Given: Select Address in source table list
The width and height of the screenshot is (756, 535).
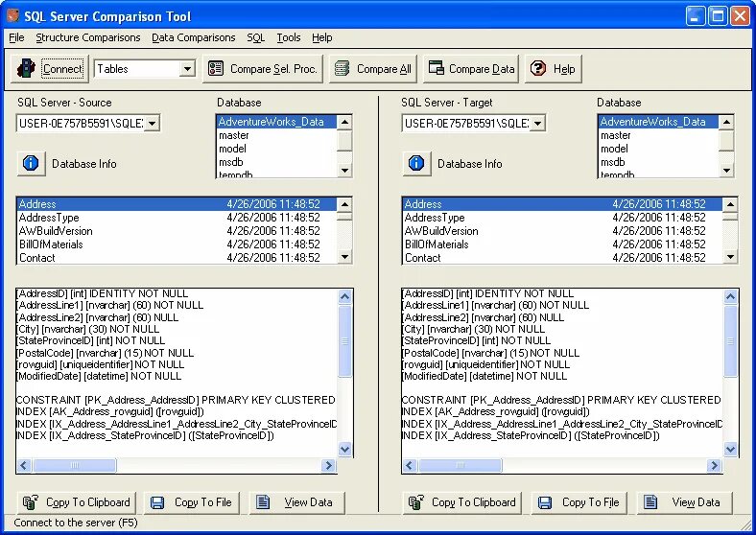Looking at the screenshot, I should [177, 204].
